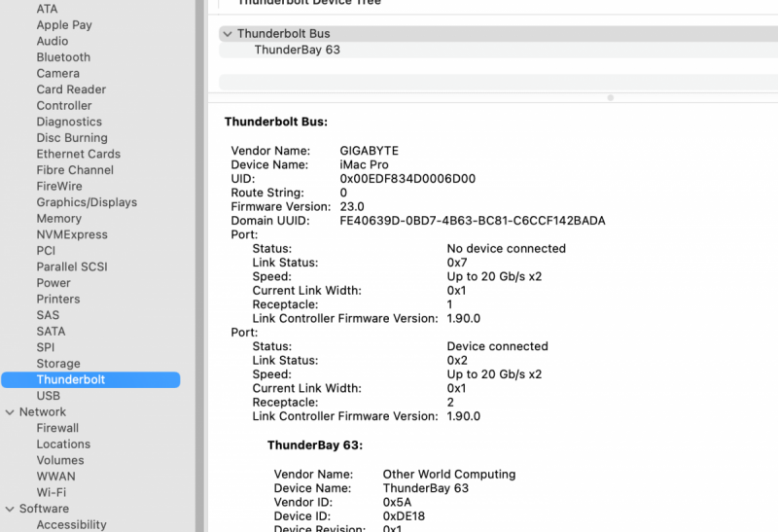Select Controller in the sidebar

click(64, 106)
